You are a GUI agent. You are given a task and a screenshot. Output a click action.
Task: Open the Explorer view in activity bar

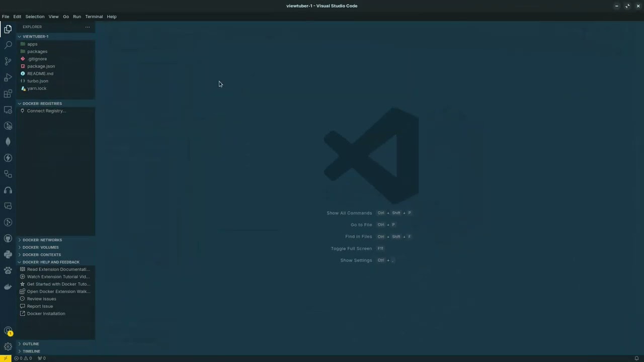[x=8, y=29]
